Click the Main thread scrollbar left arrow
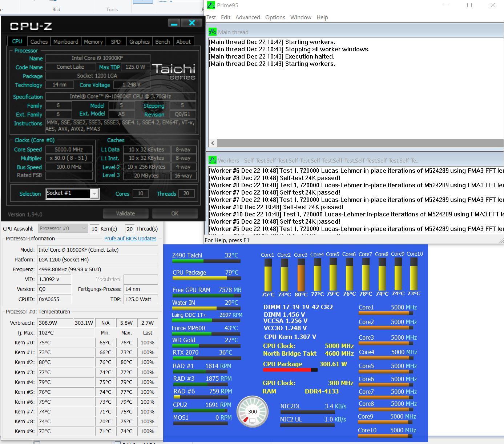 pos(213,143)
